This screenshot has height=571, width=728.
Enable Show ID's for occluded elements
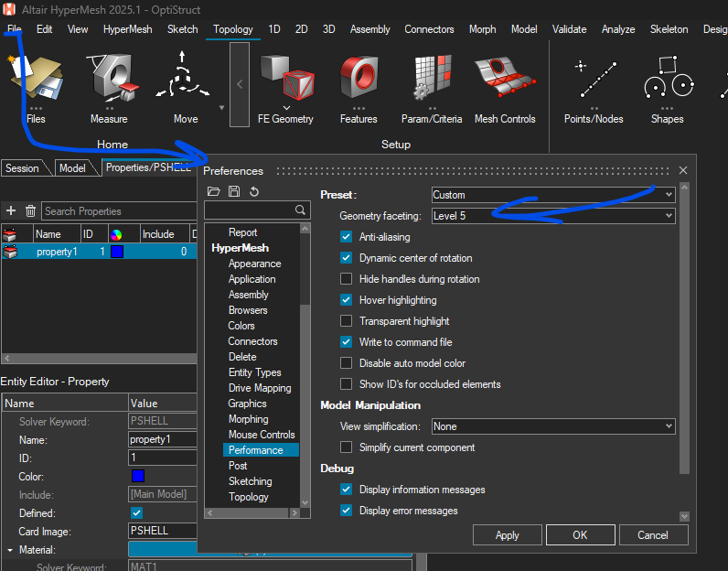pos(346,383)
